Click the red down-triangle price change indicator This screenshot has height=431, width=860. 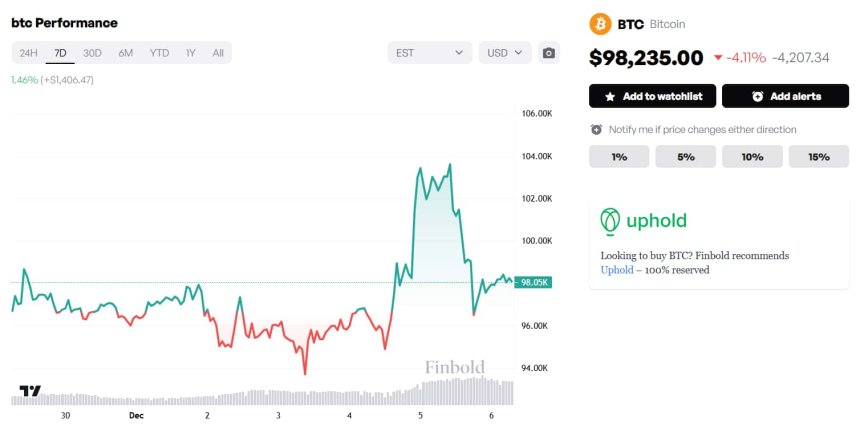(718, 58)
